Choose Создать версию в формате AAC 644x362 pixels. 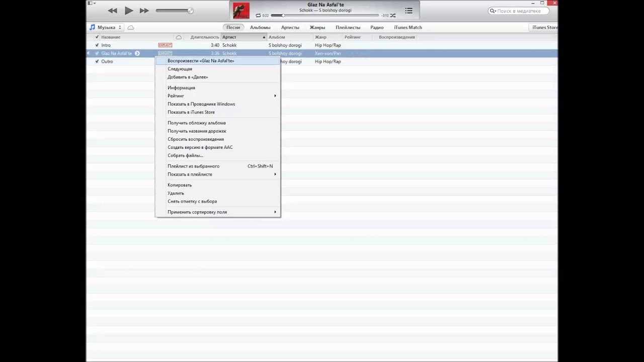coord(217,147)
